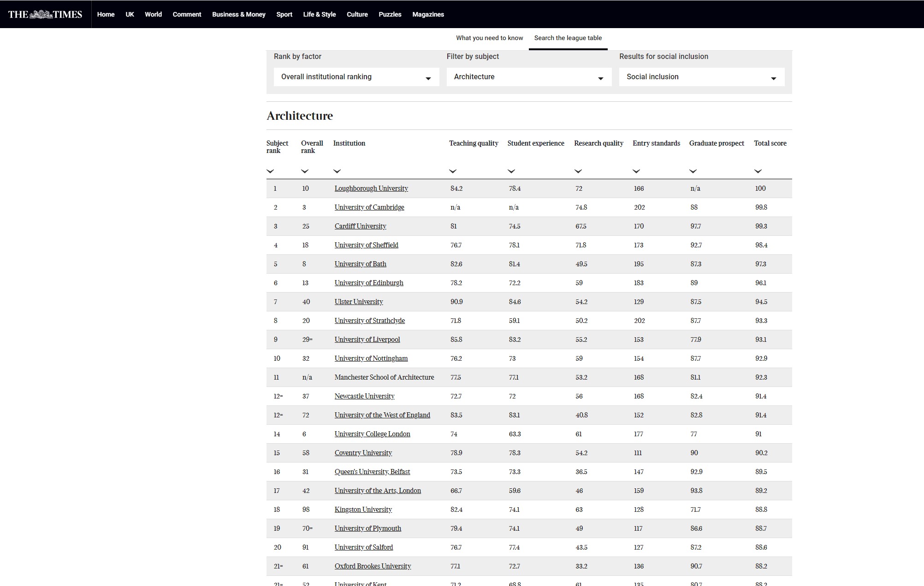This screenshot has height=586, width=924.
Task: Open Loughborough University link
Action: click(x=371, y=188)
